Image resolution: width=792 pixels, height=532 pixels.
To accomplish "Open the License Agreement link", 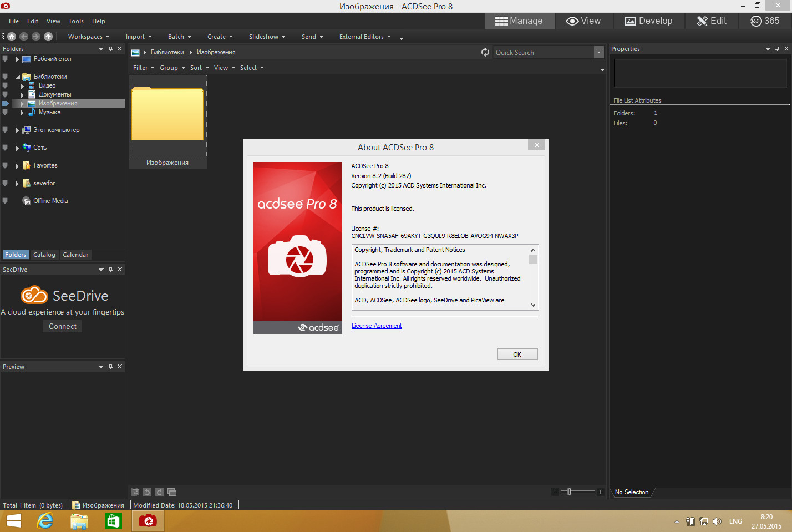I will click(x=377, y=326).
